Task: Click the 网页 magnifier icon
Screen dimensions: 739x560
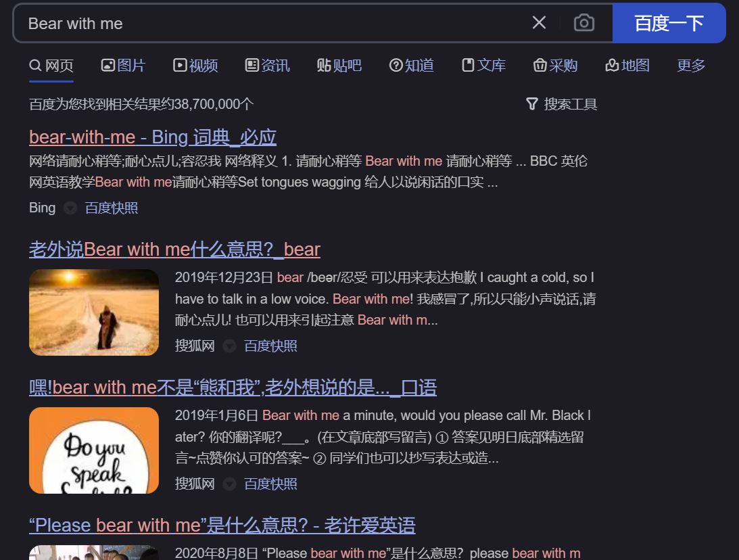Action: (35, 65)
